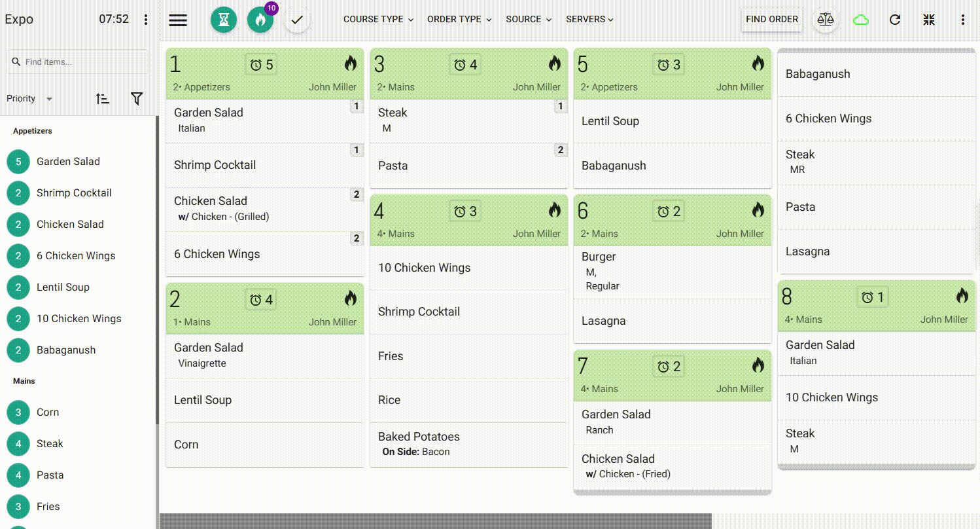Viewport: 980px width, 529px height.
Task: Click the FIND ORDER button
Action: pyautogui.click(x=772, y=20)
